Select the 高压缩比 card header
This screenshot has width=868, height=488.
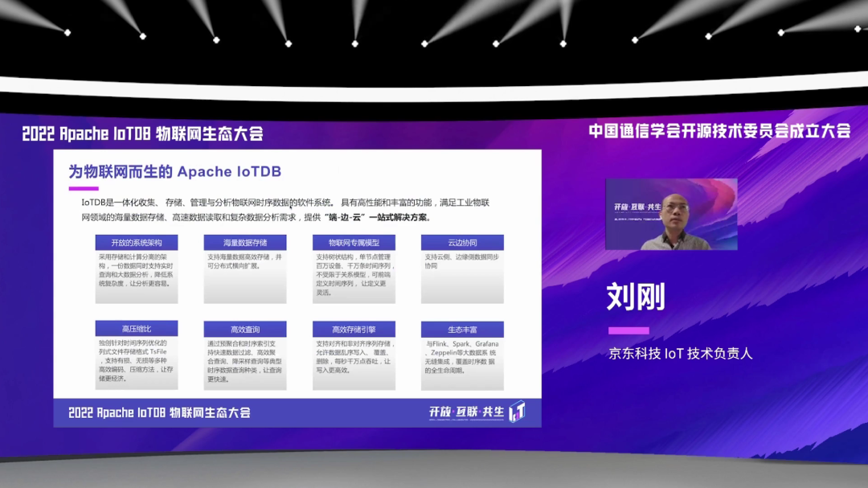point(136,329)
